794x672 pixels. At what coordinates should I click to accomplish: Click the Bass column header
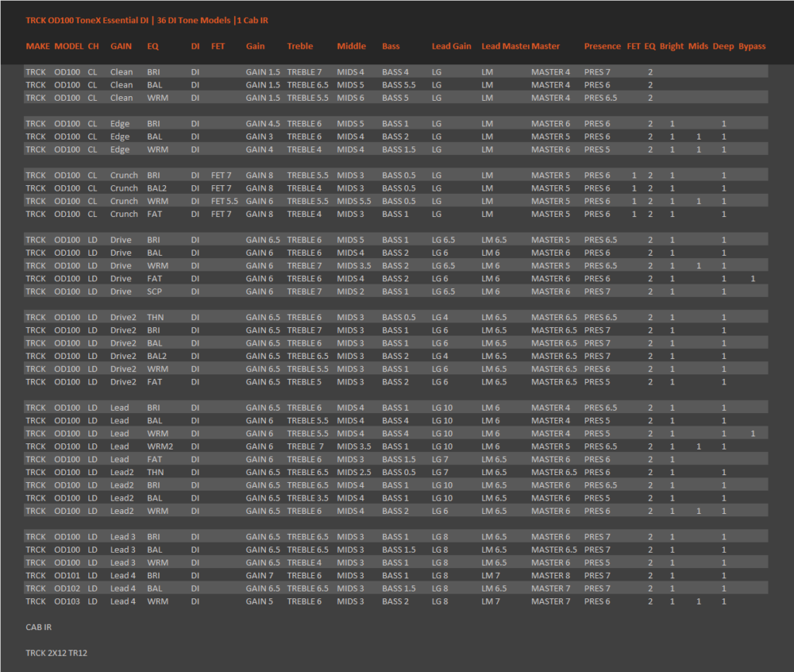(x=391, y=46)
